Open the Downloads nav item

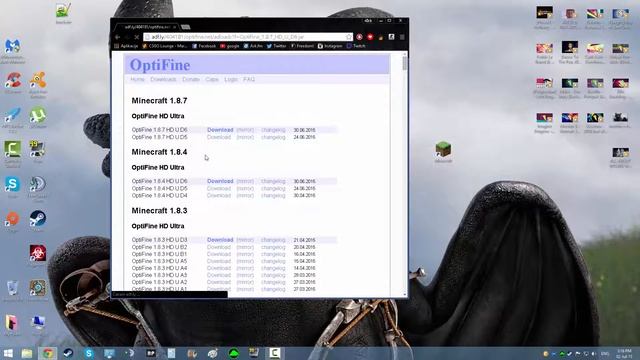(163, 79)
